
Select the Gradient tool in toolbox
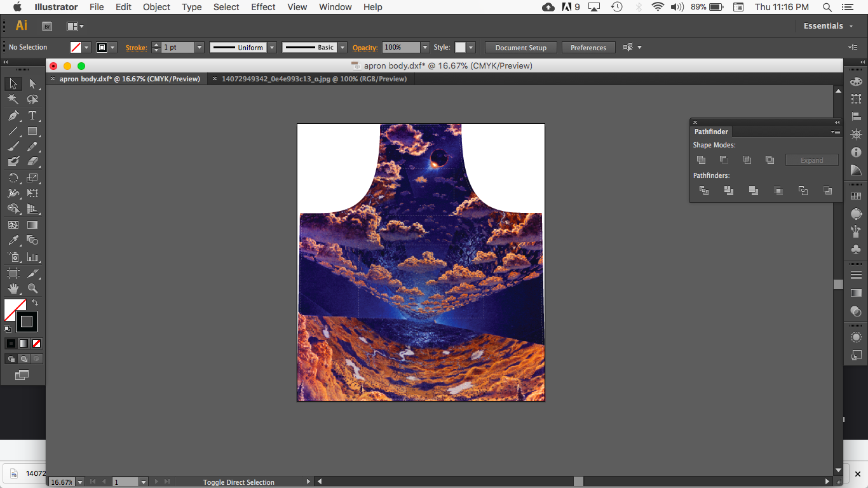tap(32, 225)
